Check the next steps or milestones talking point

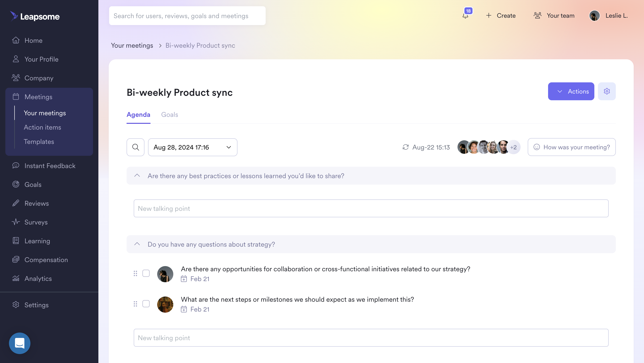point(146,304)
